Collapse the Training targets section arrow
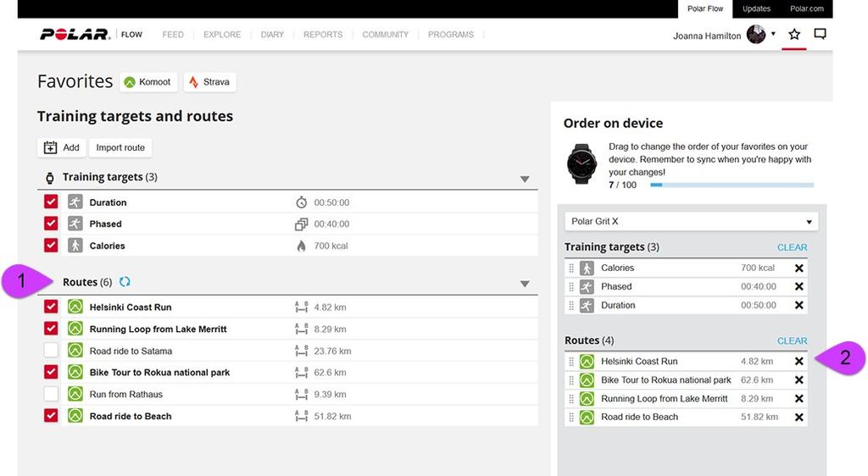This screenshot has width=868, height=476. [525, 179]
